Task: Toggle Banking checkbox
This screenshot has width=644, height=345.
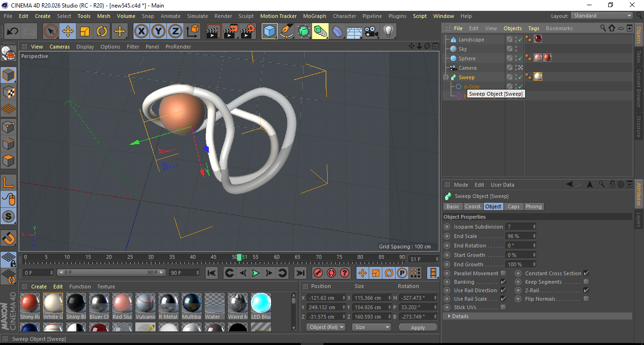Action: [503, 282]
